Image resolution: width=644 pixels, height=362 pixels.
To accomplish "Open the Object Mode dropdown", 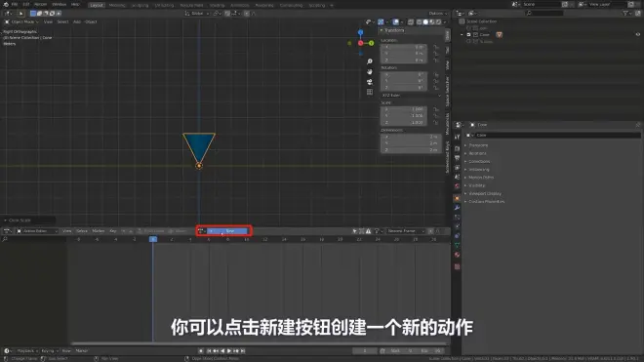I will (21, 21).
